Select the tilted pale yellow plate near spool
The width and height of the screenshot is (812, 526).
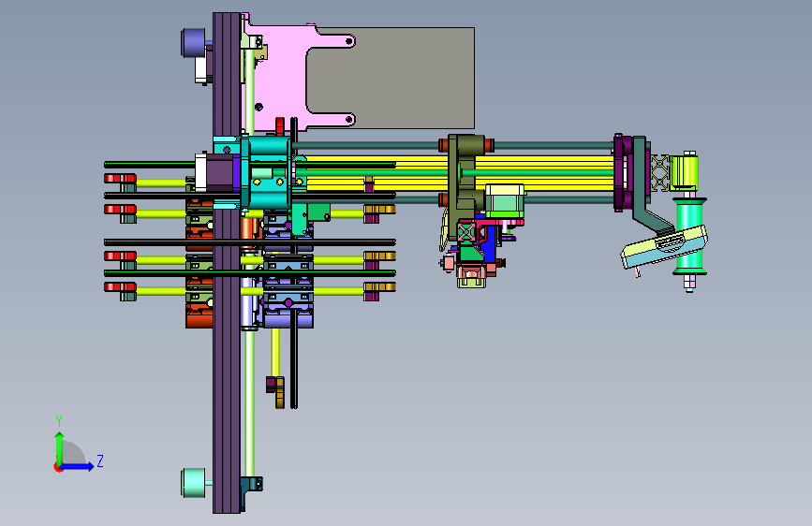[664, 246]
